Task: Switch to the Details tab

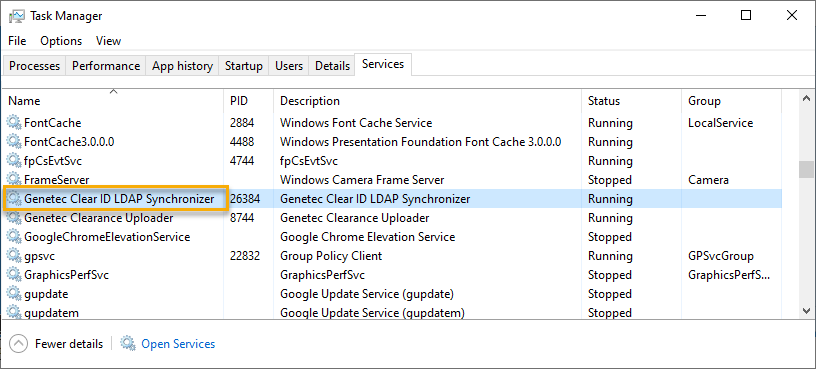Action: click(332, 66)
